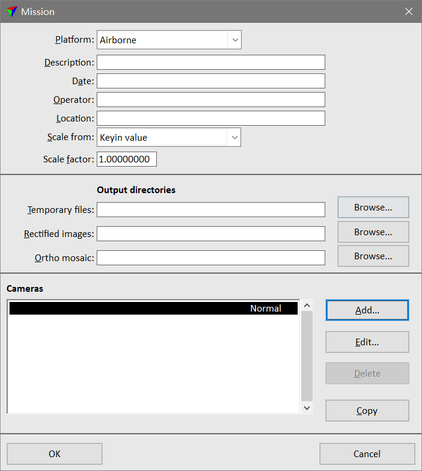Click the cameras list scroll up arrow
Screen dimensions: 422x471
[x=307, y=305]
